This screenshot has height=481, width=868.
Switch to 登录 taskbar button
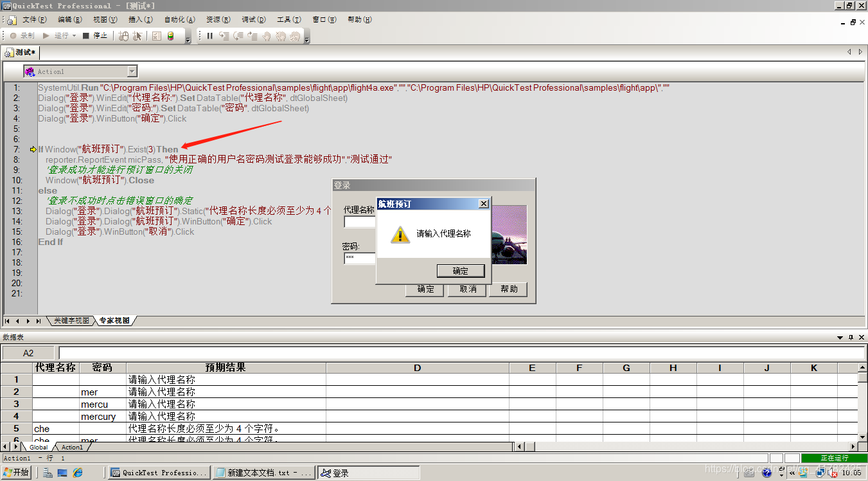click(x=368, y=473)
